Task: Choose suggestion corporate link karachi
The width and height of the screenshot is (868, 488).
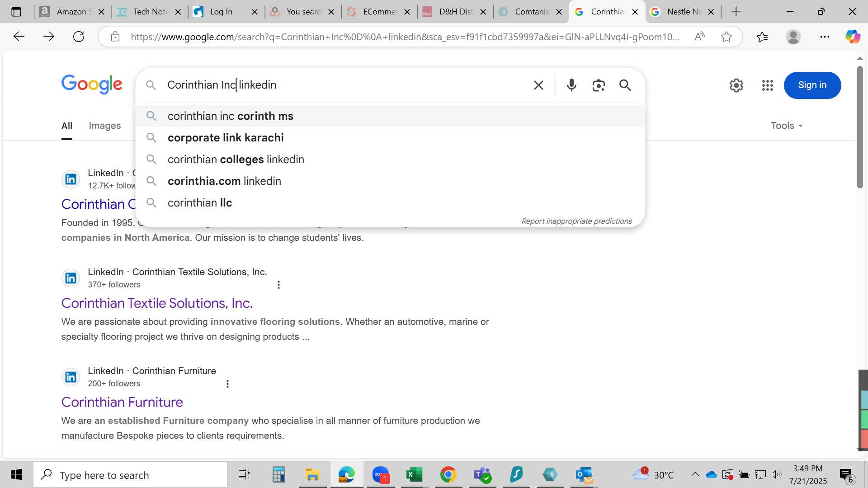Action: click(391, 138)
